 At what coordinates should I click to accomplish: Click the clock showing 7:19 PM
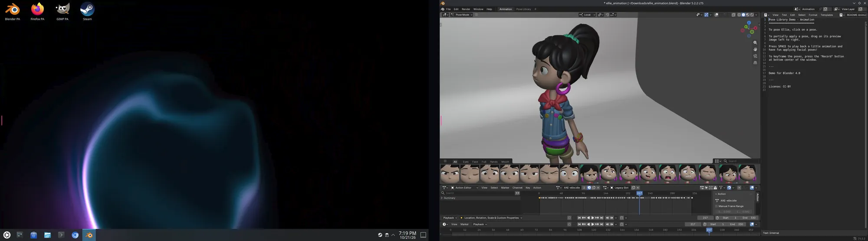408,235
